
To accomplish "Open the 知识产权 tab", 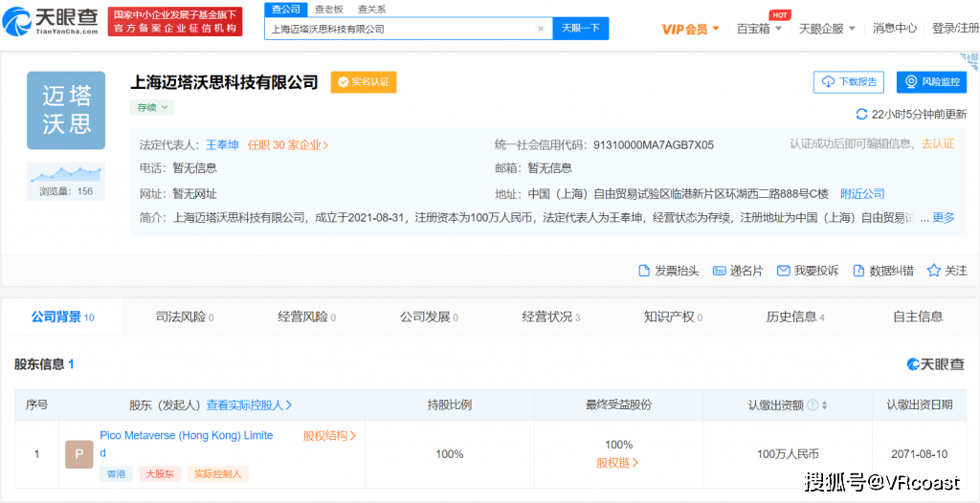I will [x=673, y=317].
